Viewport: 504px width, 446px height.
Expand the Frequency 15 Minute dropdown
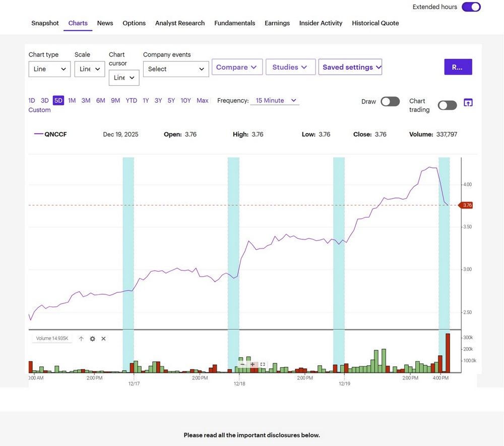click(275, 101)
